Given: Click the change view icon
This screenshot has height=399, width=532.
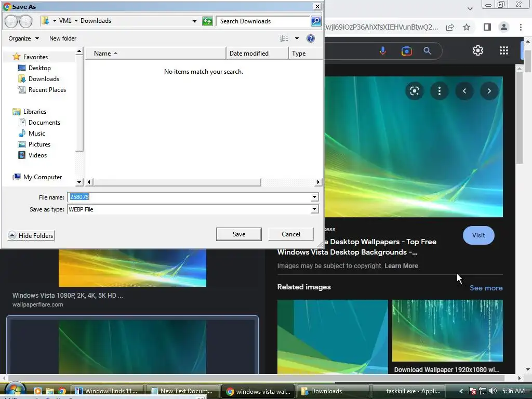Looking at the screenshot, I should pyautogui.click(x=284, y=38).
